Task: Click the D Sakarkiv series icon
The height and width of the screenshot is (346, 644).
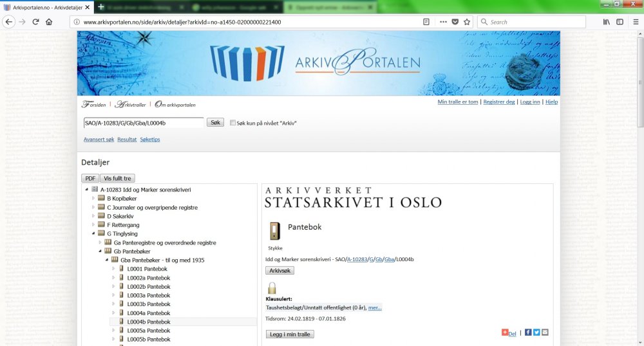Action: (102, 215)
